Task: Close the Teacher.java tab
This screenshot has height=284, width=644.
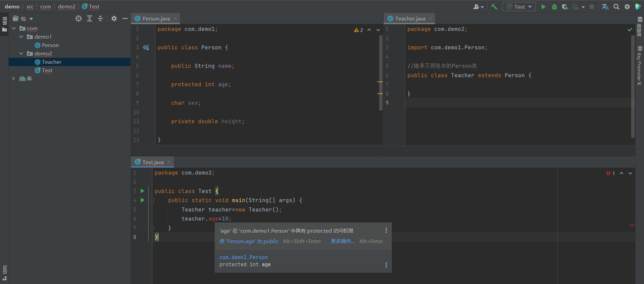Action: click(430, 19)
